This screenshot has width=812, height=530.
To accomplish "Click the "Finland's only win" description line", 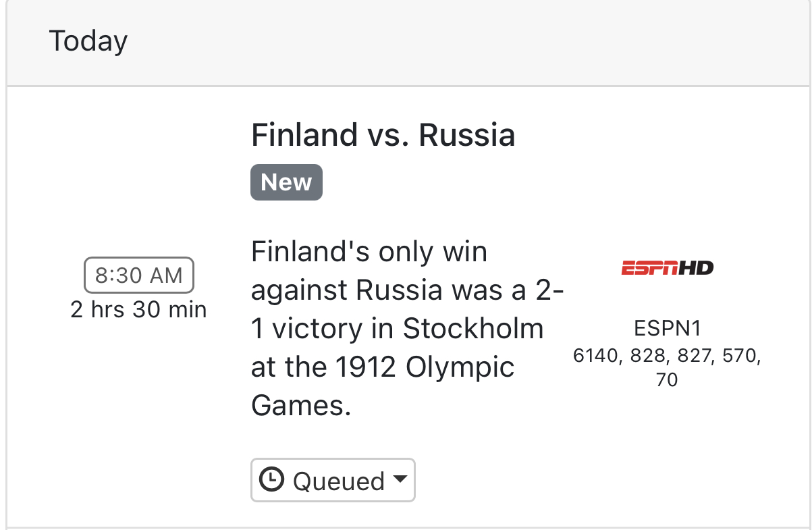I will coord(369,253).
